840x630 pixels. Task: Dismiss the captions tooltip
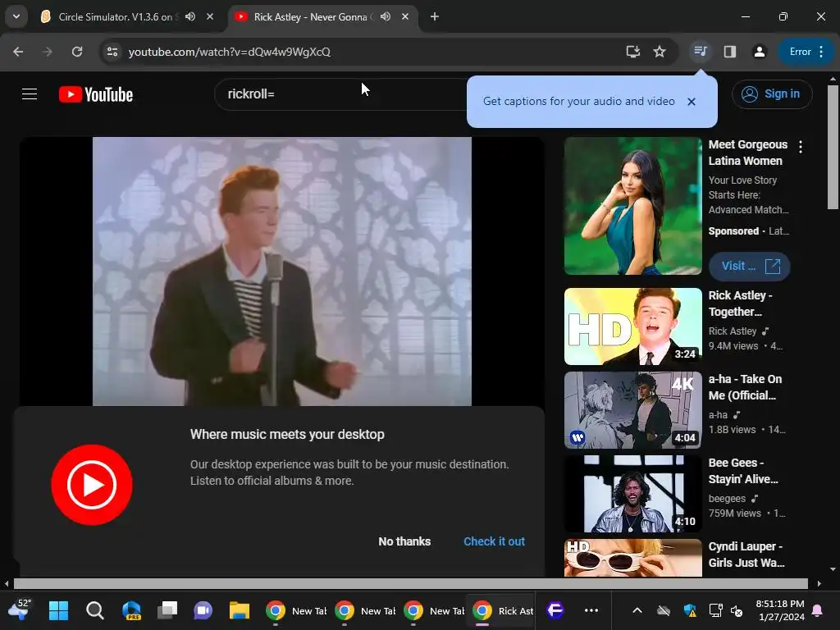coord(691,101)
